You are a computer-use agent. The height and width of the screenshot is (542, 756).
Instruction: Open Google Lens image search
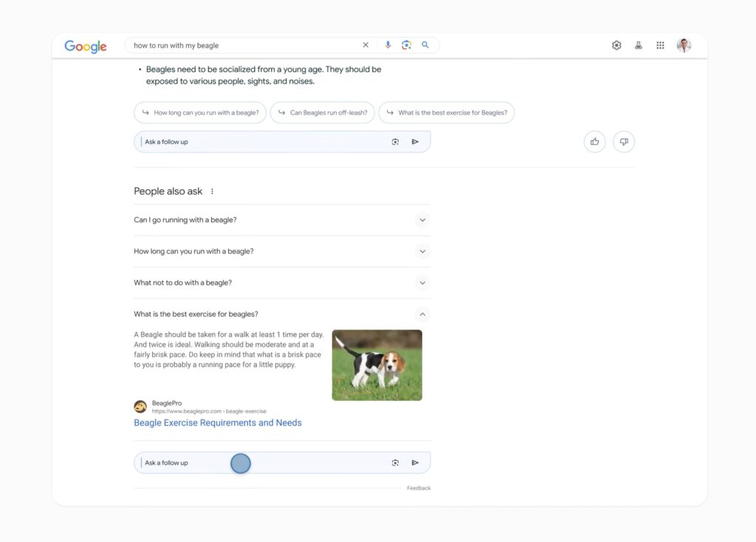pyautogui.click(x=406, y=45)
